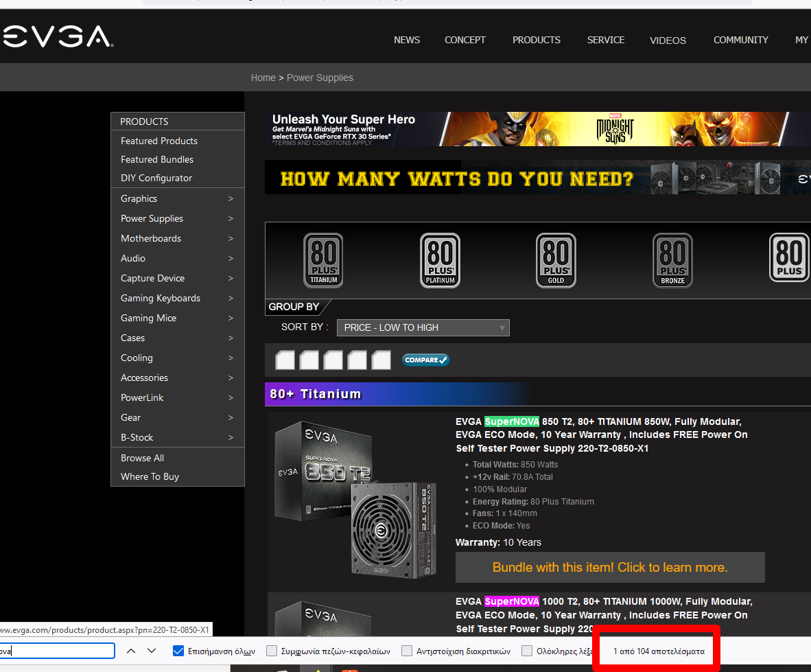Expand the Gaming Keyboards category
The width and height of the screenshot is (811, 672).
178,298
